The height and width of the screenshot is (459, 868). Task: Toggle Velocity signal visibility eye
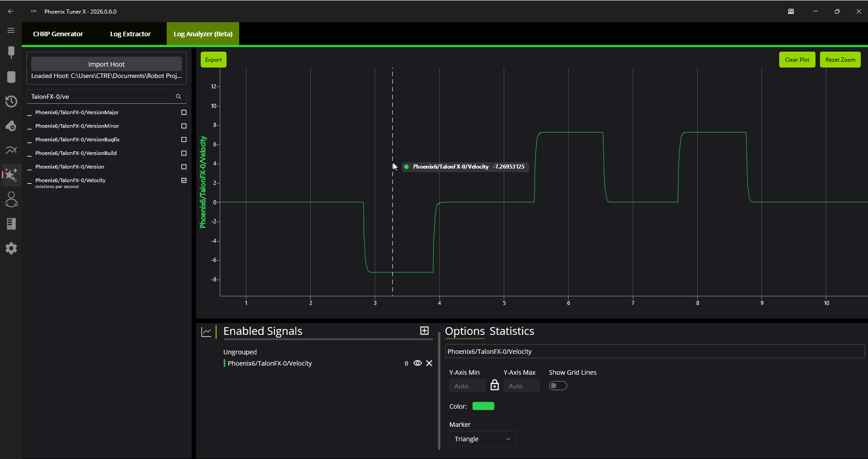(x=418, y=363)
